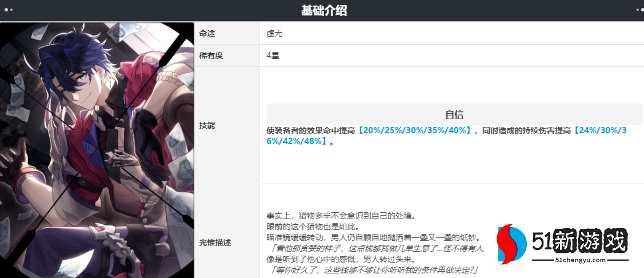This screenshot has width=644, height=278.
Task: Click the 【20%/25%/30%/35%/40%】 effect hit values
Action: click(414, 131)
